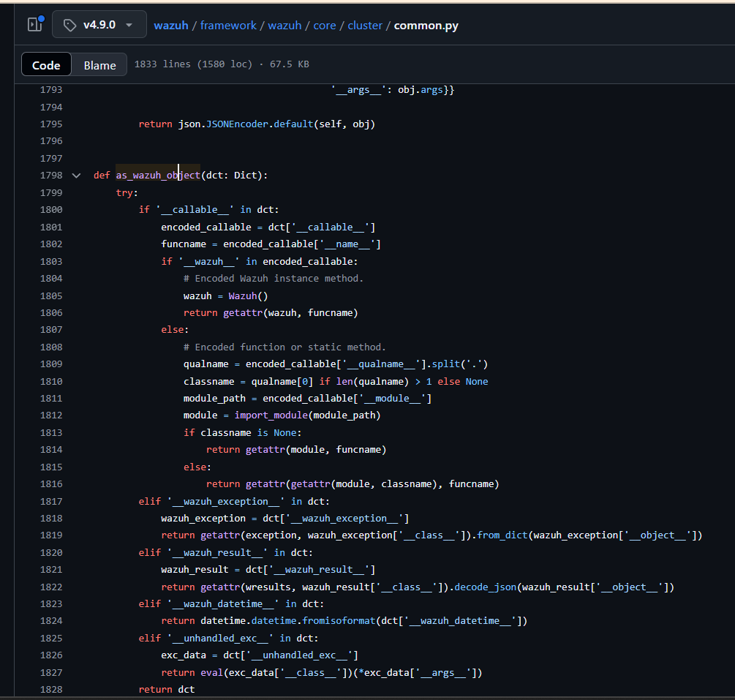Click the 'try:' keyword on line 1799
735x700 pixels.
pyautogui.click(x=127, y=192)
